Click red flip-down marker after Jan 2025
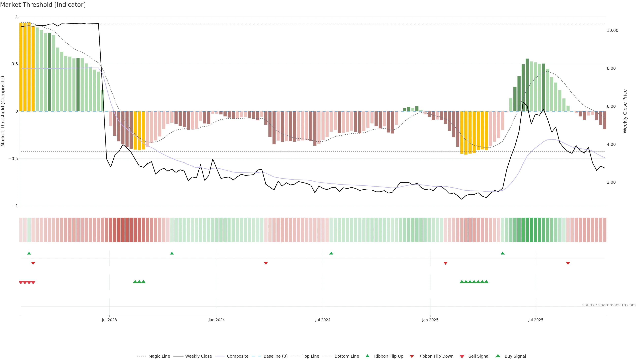 coord(445,263)
